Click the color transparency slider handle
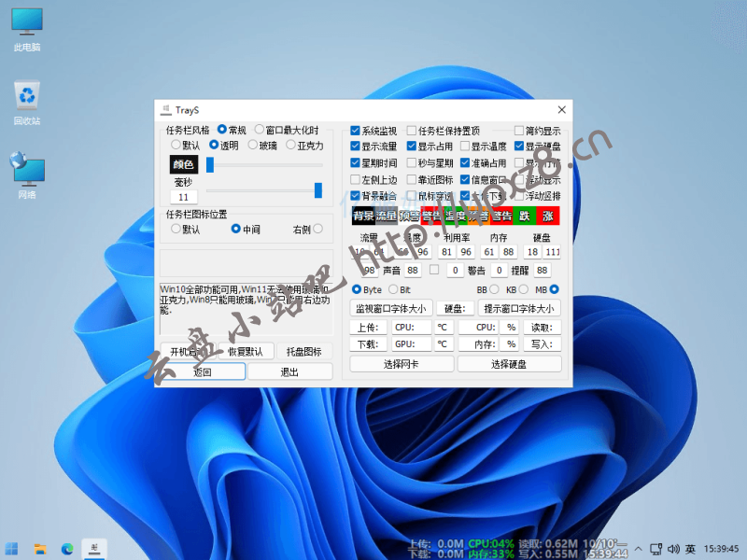Screen dimensions: 747x560 click(x=210, y=165)
